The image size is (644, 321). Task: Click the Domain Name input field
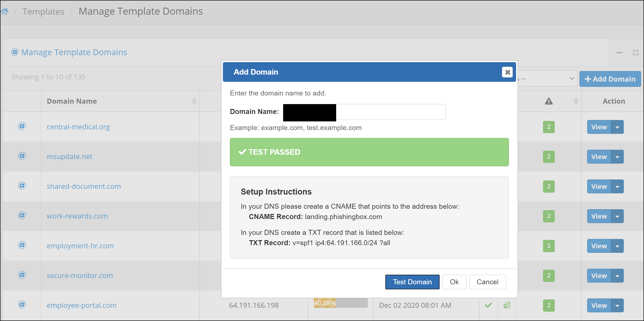[x=390, y=112]
